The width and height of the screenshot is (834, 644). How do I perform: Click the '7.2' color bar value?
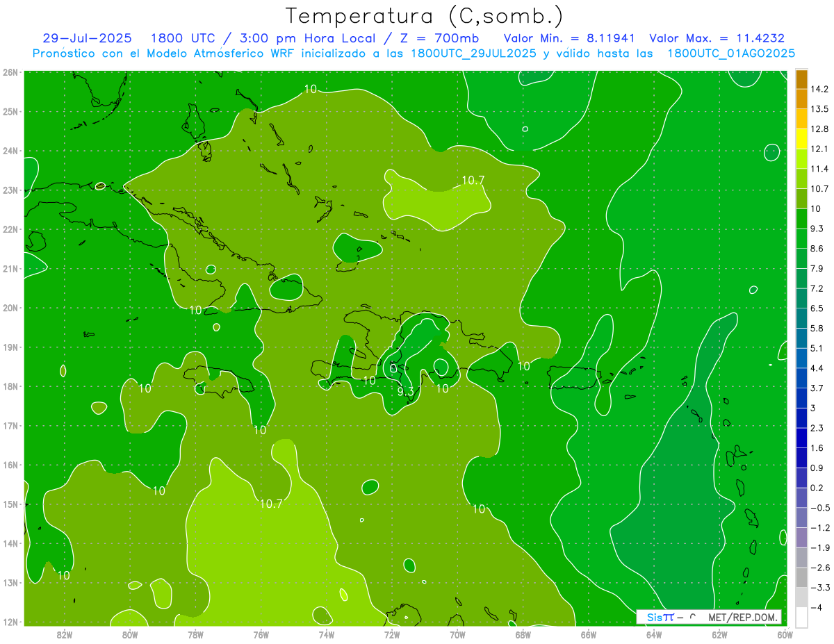click(817, 288)
